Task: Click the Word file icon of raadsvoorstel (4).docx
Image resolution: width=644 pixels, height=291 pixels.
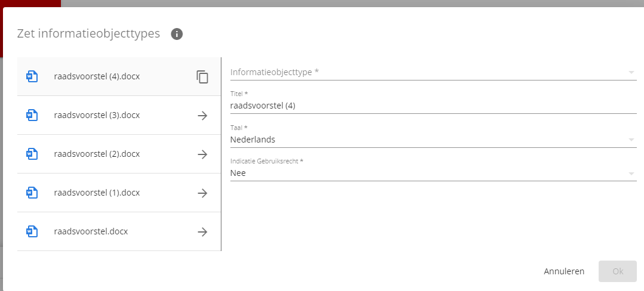Action: point(32,76)
